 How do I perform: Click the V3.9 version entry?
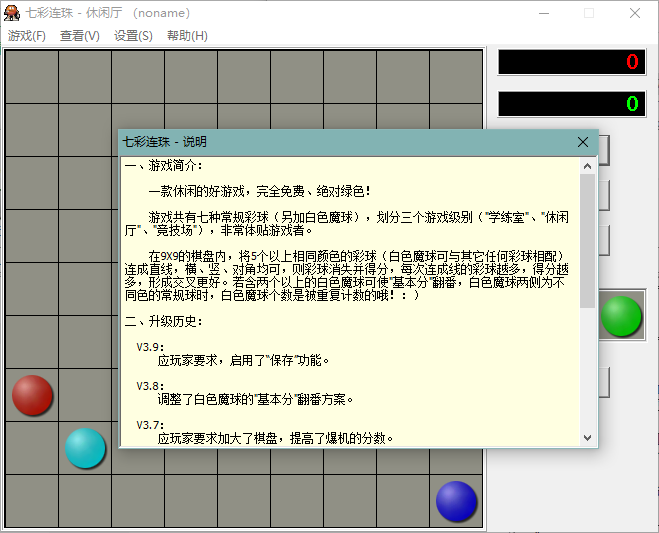(150, 347)
